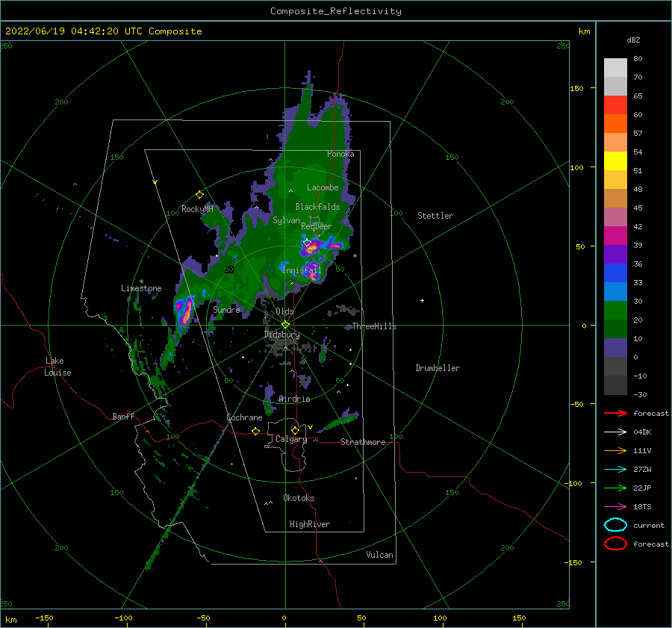The height and width of the screenshot is (628, 672).
Task: Click the cyan current ellipse legend icon
Action: pos(615,525)
